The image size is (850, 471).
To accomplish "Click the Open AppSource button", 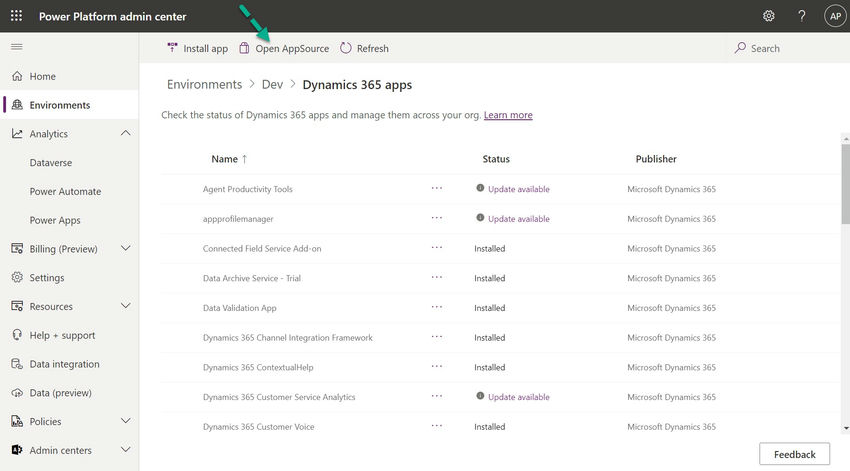I will point(285,48).
